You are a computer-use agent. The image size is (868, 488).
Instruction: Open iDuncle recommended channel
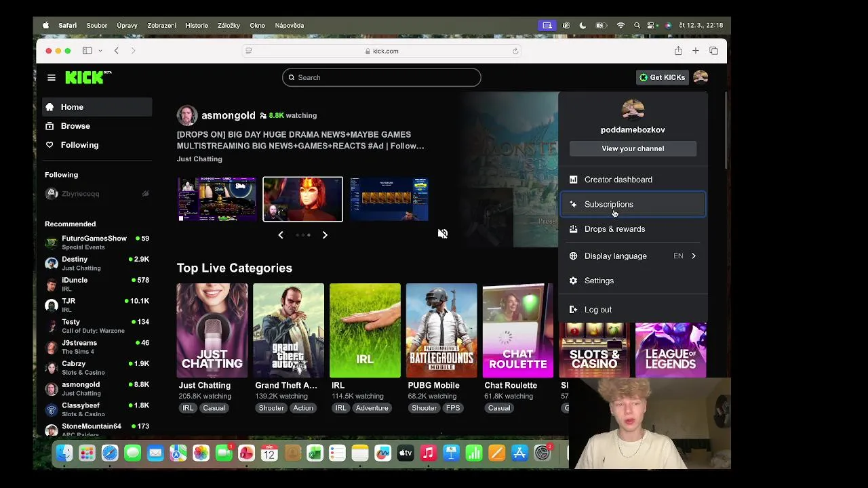point(97,285)
